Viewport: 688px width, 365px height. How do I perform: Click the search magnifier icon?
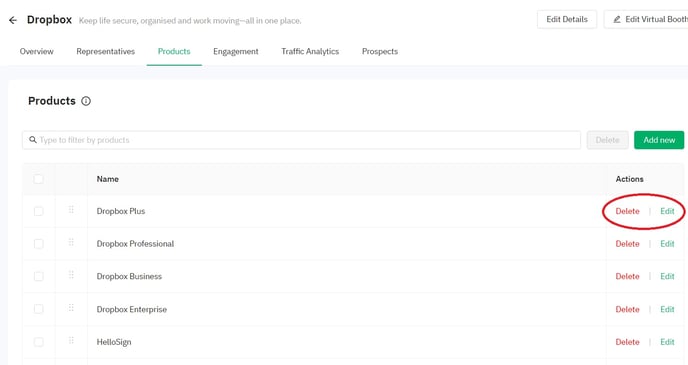[32, 140]
